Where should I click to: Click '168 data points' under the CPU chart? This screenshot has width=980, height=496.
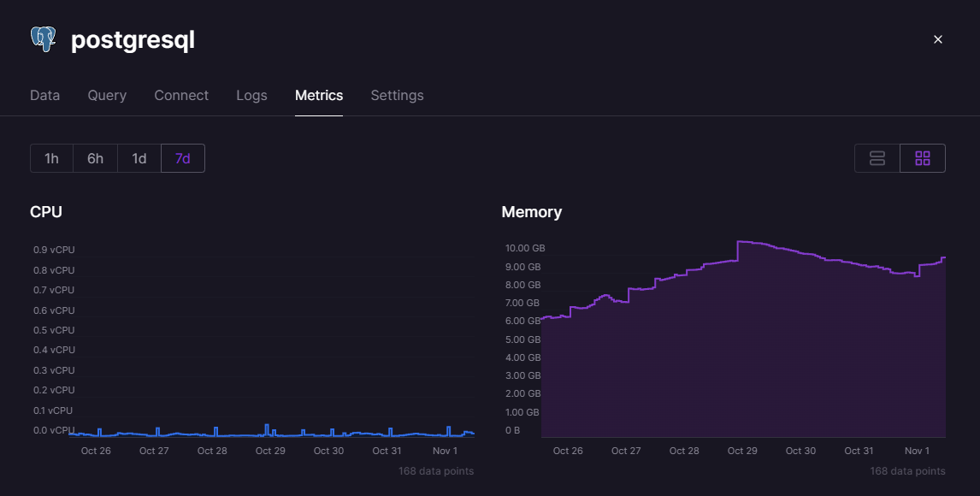click(436, 470)
